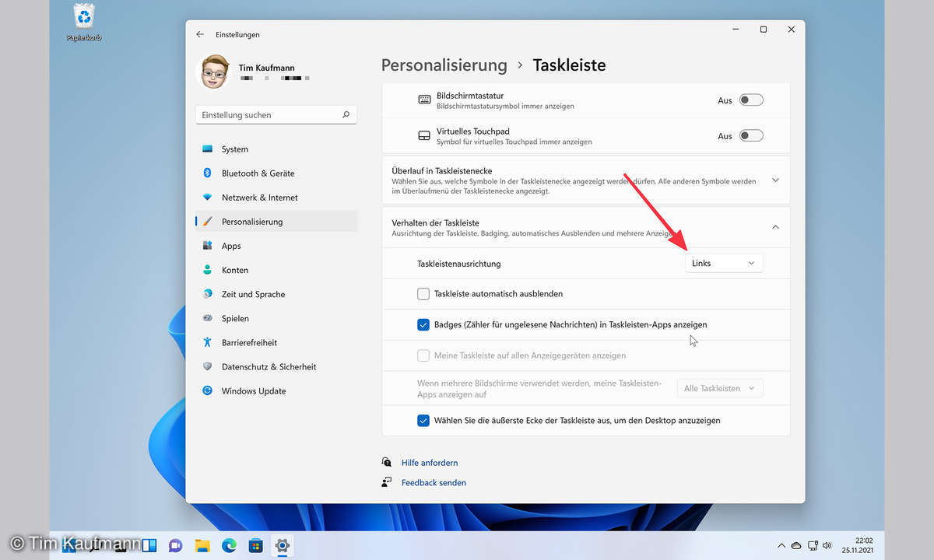Screen dimensions: 934x560
Task: Click the Spielen controller icon
Action: coord(207,317)
